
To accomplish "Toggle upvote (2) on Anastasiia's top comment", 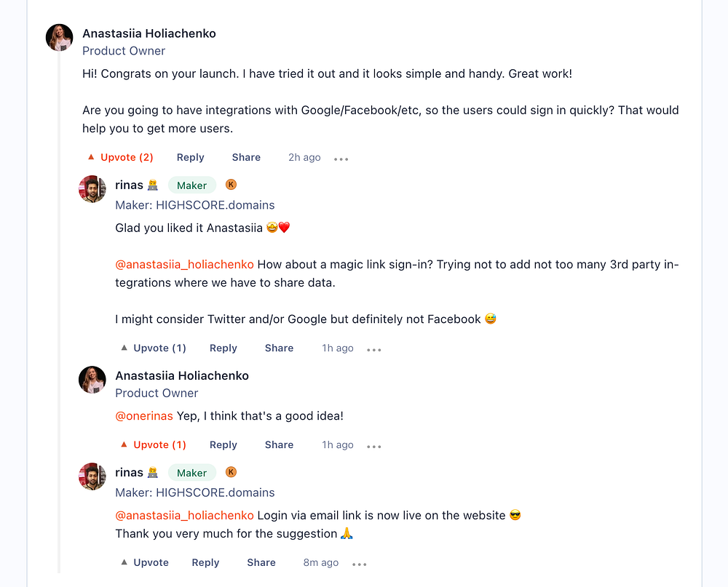I will pyautogui.click(x=120, y=157).
